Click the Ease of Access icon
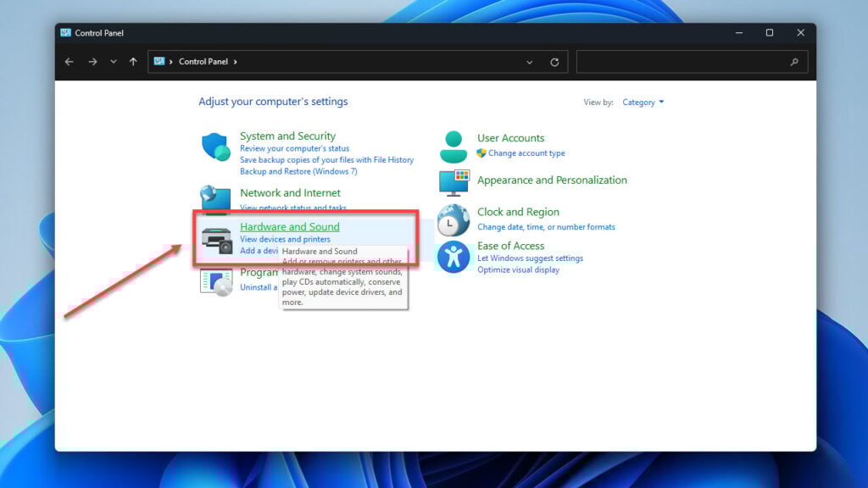 coord(453,257)
